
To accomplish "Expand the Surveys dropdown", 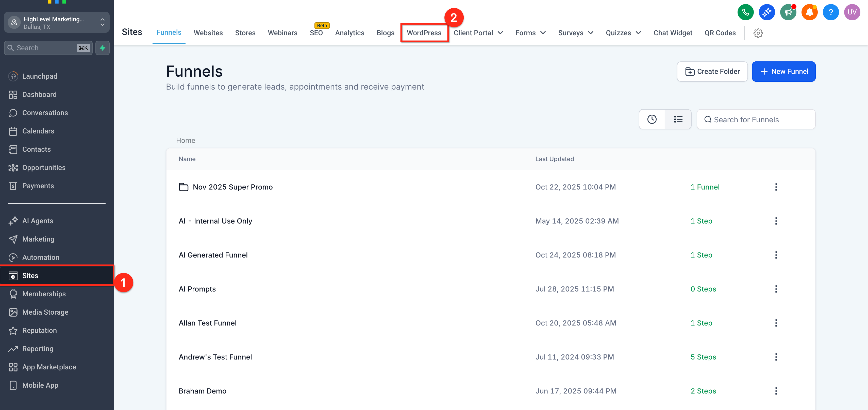I will 576,33.
